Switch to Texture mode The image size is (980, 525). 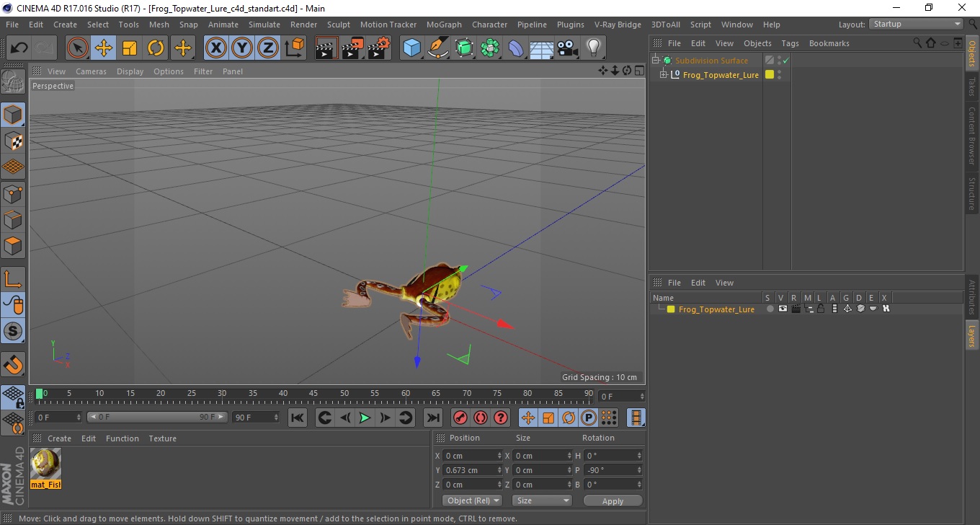coord(13,141)
